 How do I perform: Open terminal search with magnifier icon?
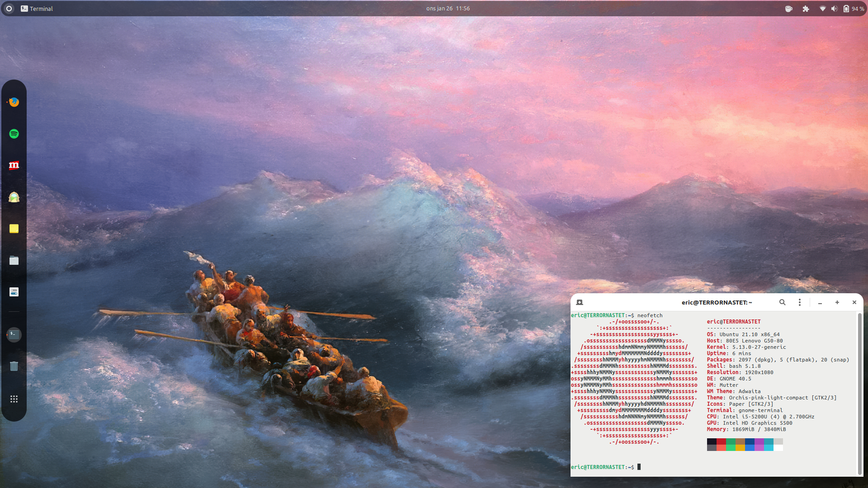[782, 302]
